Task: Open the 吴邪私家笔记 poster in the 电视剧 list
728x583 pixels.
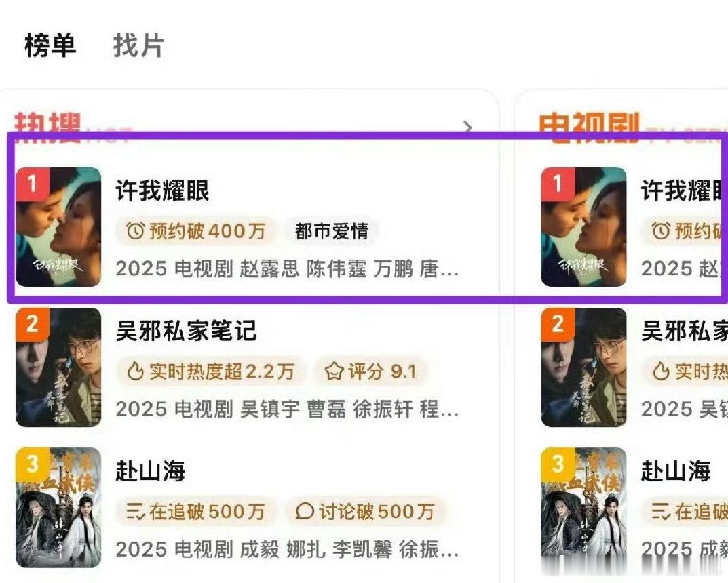Action: click(x=584, y=367)
